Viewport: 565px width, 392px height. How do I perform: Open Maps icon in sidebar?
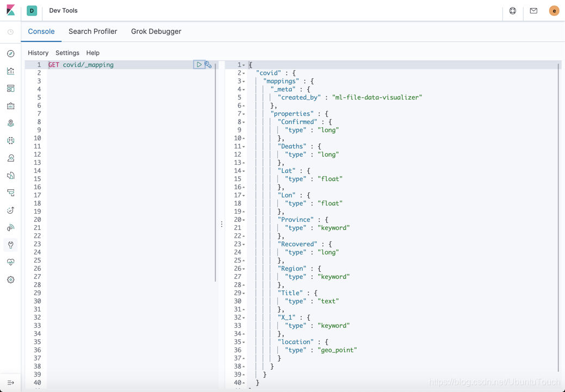(x=10, y=123)
